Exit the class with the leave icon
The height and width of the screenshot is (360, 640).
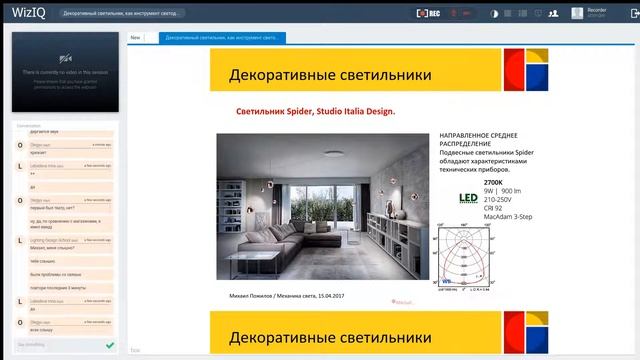(x=635, y=13)
